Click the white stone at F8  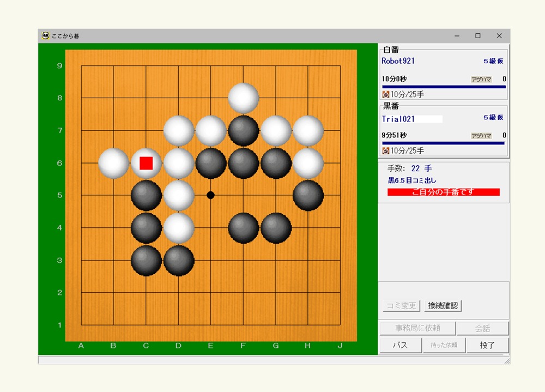(243, 98)
